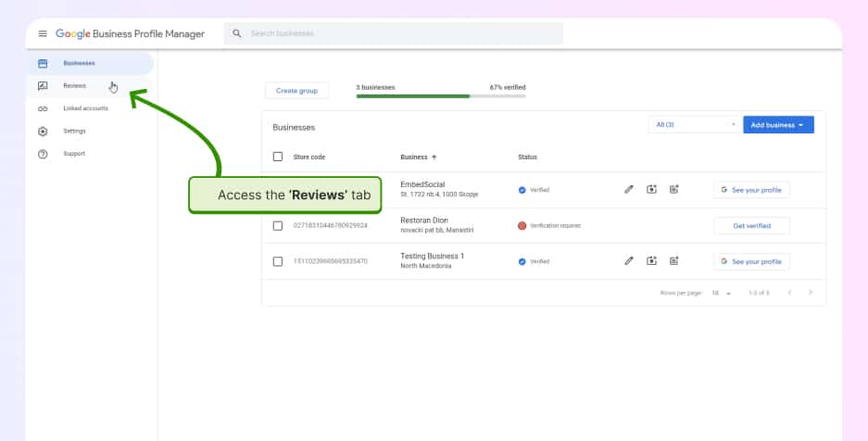Expand the Add business dropdown button
This screenshot has height=441, width=868.
click(x=778, y=125)
